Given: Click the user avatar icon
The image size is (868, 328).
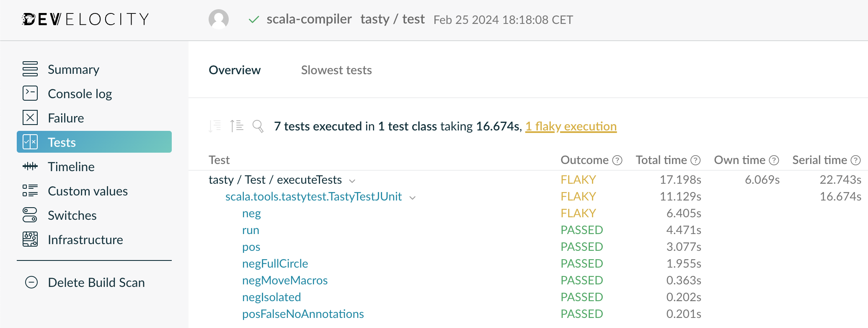Looking at the screenshot, I should pyautogui.click(x=219, y=19).
